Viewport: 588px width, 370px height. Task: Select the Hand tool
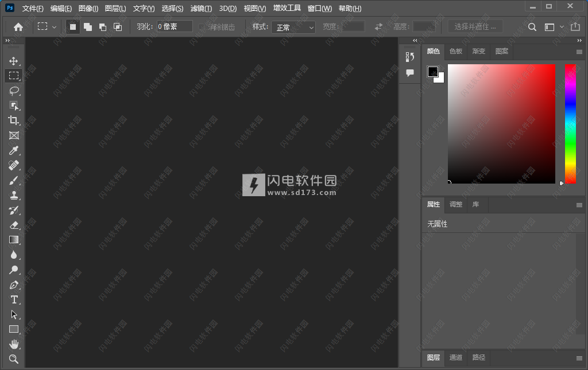pyautogui.click(x=14, y=344)
